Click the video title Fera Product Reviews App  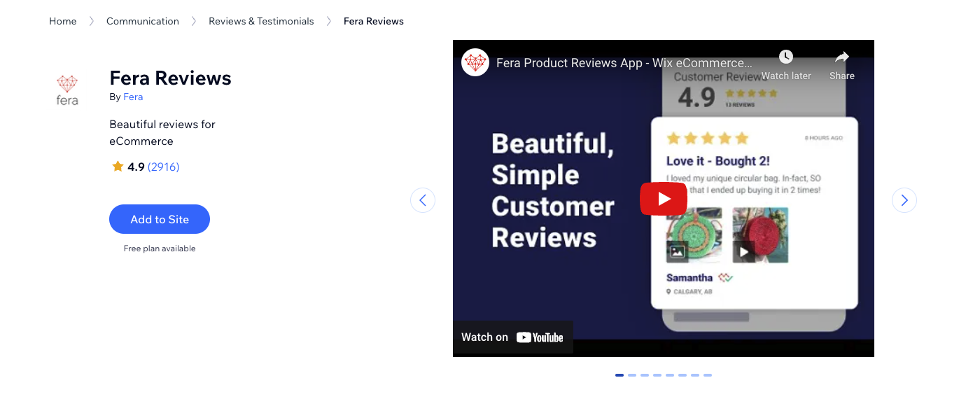pos(624,63)
